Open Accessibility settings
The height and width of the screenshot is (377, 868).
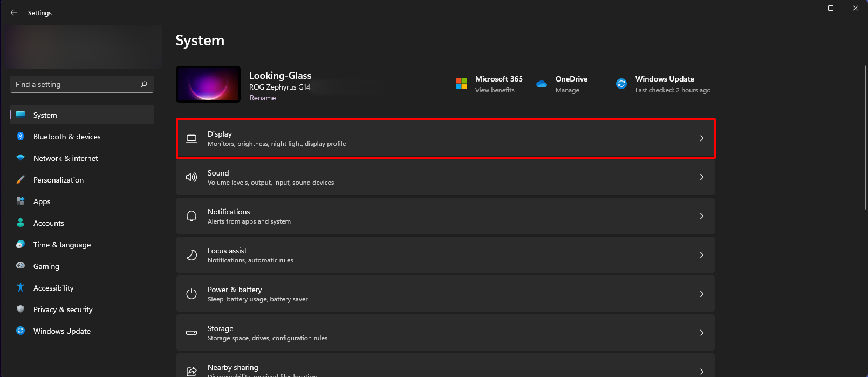(x=82, y=288)
